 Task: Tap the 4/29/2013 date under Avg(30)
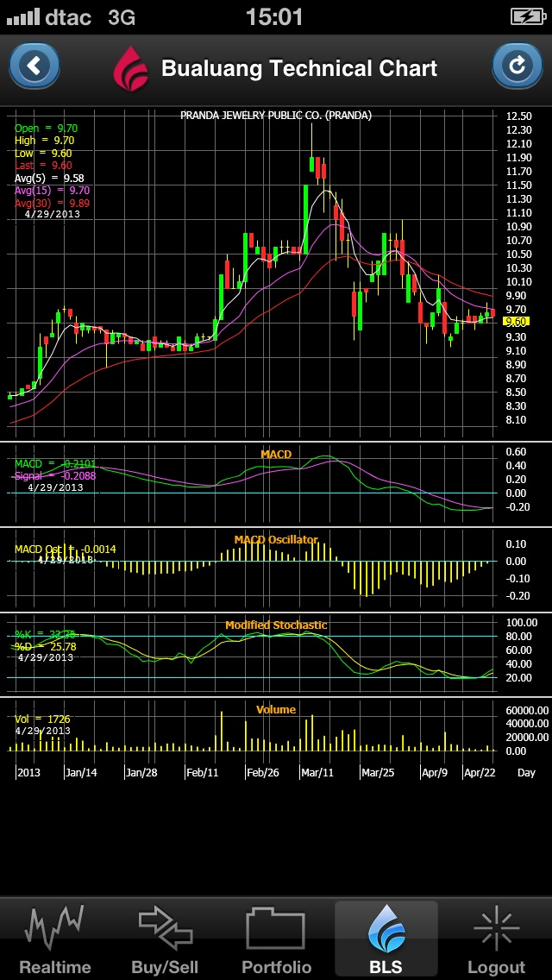click(52, 214)
